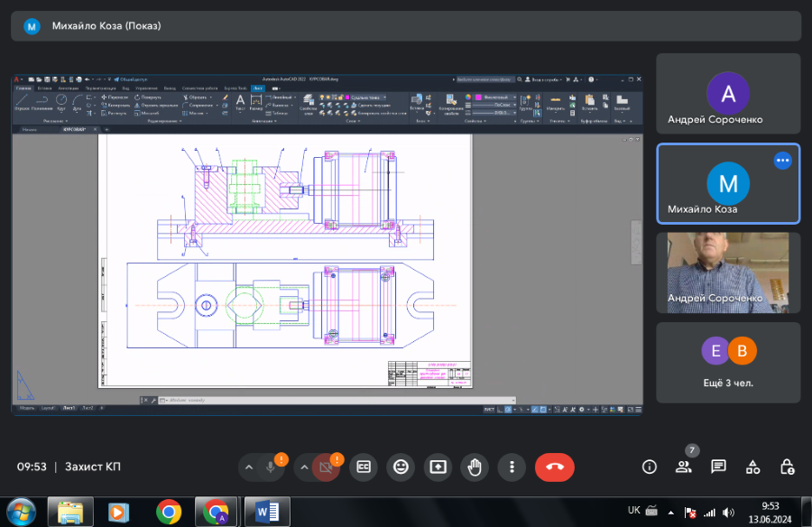
Task: Expand audio settings arrow beside microphone
Action: pos(249,467)
